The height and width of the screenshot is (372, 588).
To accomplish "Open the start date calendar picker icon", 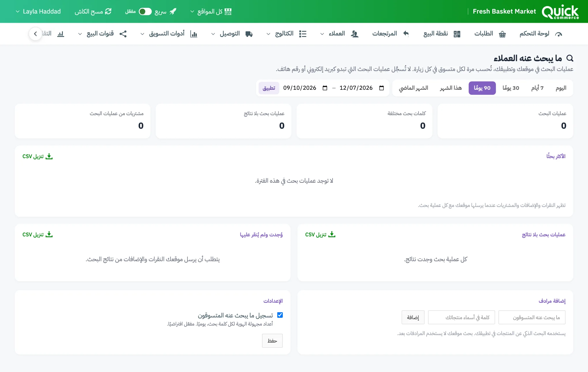I will (381, 88).
